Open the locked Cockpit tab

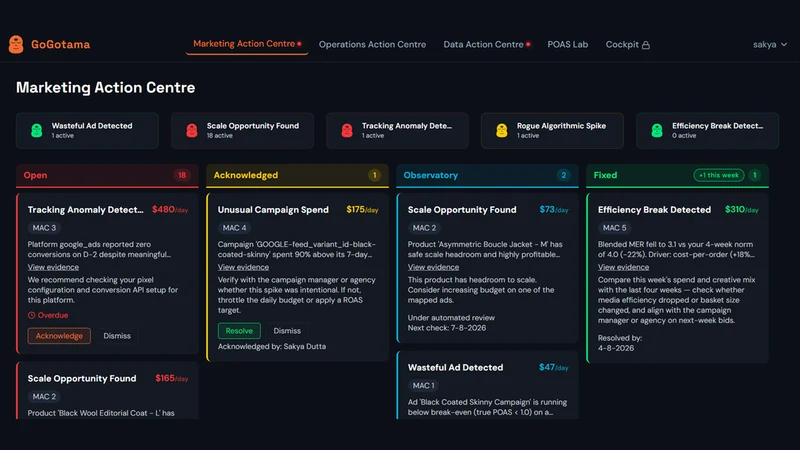click(x=628, y=44)
